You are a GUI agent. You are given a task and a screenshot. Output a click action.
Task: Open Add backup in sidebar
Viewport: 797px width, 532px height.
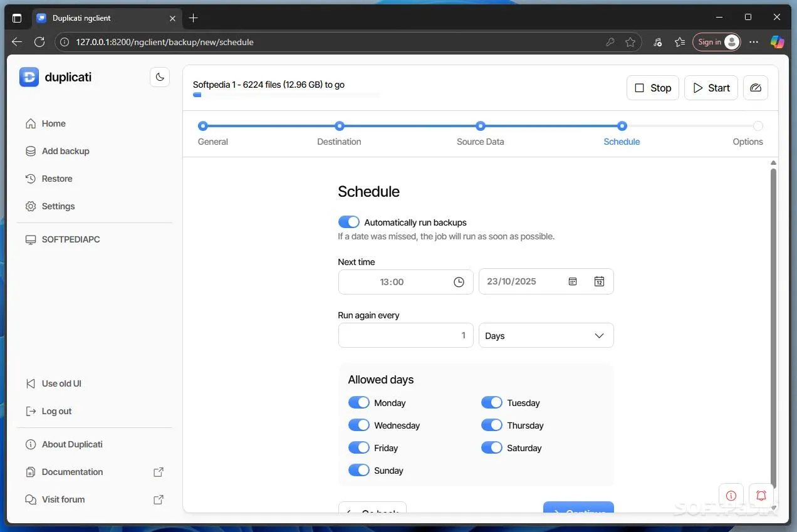(65, 151)
